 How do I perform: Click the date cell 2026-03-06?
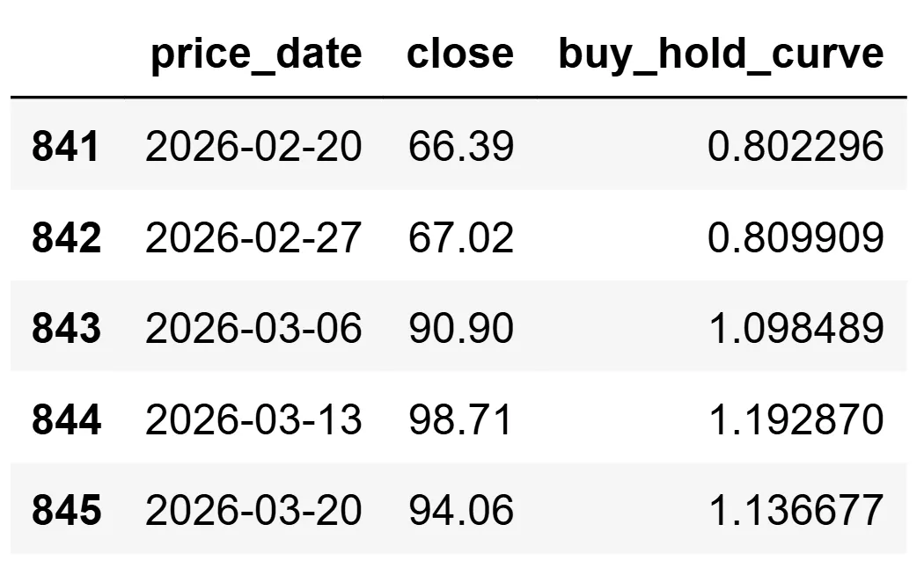(x=253, y=328)
